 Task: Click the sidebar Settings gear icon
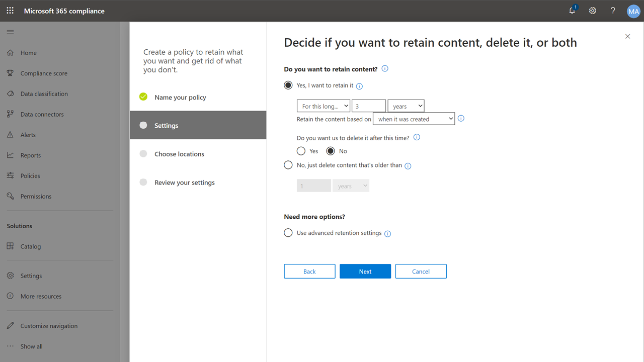click(x=10, y=276)
